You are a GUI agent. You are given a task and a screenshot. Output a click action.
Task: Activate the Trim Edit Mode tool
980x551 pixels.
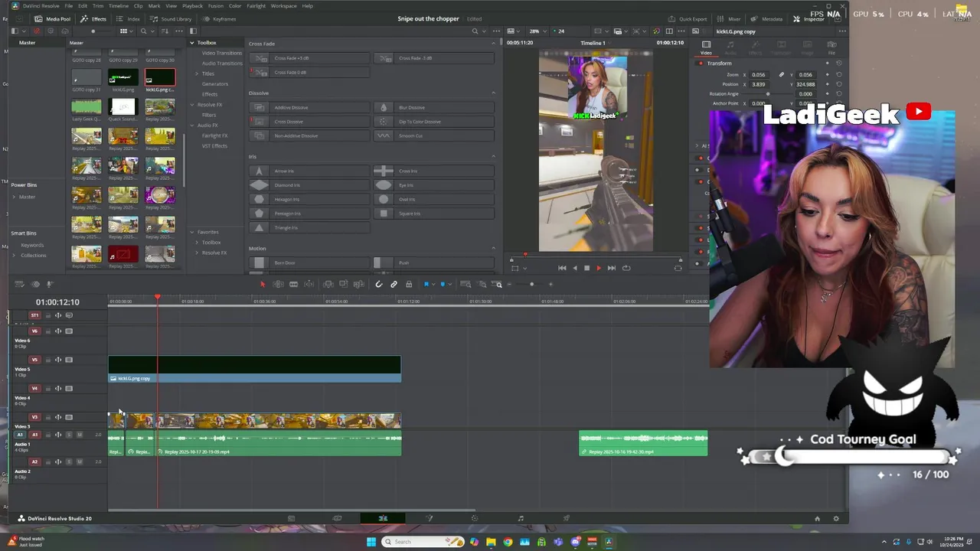[278, 285]
